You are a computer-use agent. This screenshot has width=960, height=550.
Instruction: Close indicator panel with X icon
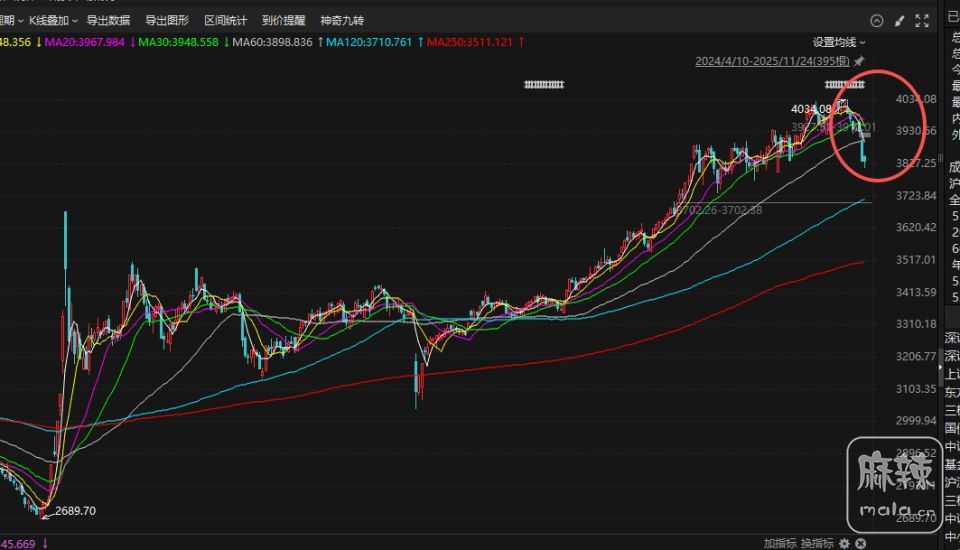(x=860, y=543)
